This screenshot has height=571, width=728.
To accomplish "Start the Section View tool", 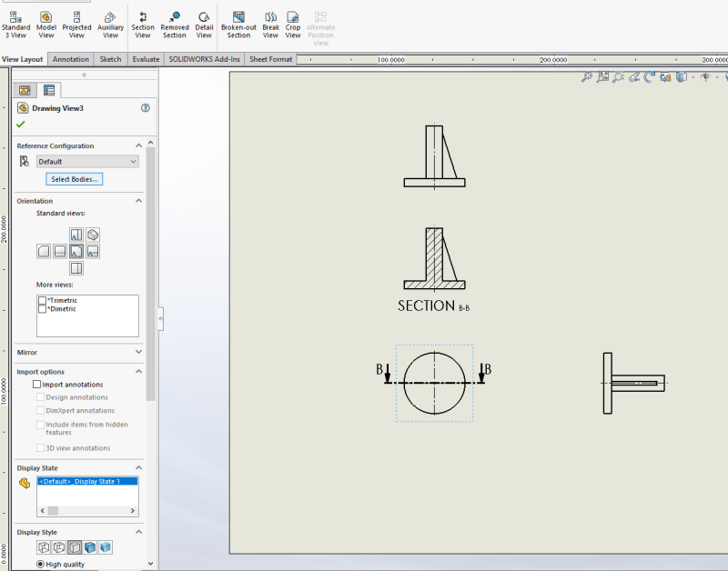I will tap(143, 25).
